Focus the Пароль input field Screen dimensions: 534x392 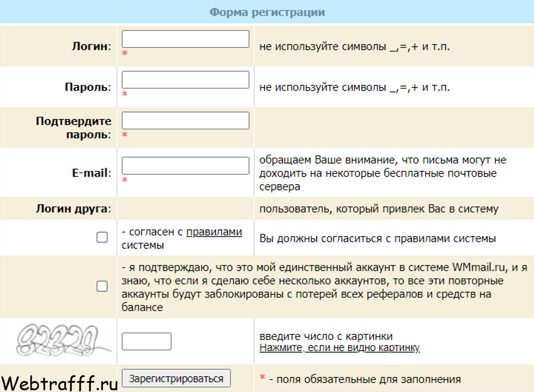[x=186, y=80]
